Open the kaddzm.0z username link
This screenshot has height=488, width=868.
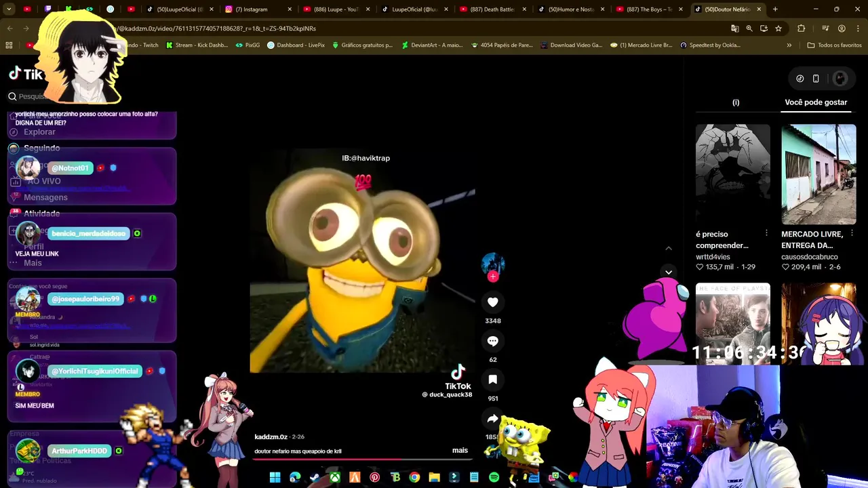[271, 437]
